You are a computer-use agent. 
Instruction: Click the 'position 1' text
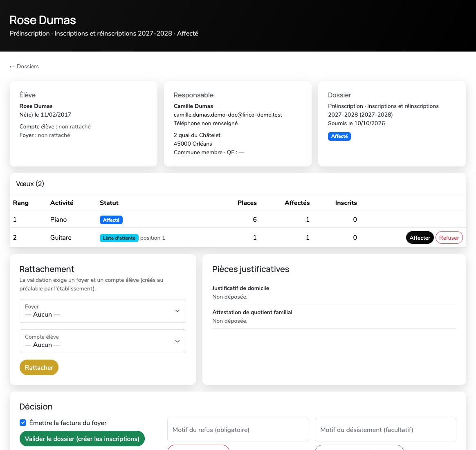point(153,238)
